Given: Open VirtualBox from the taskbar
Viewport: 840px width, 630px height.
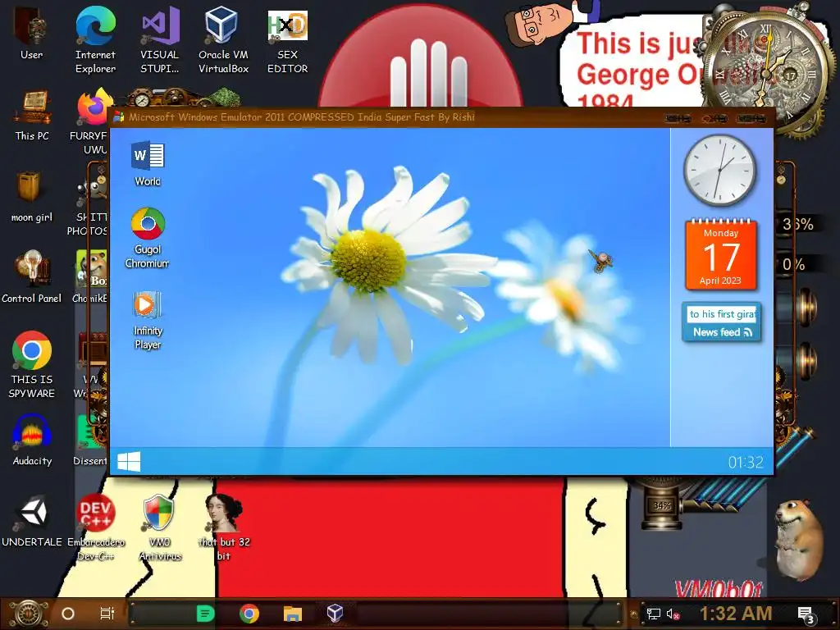Looking at the screenshot, I should pos(335,613).
